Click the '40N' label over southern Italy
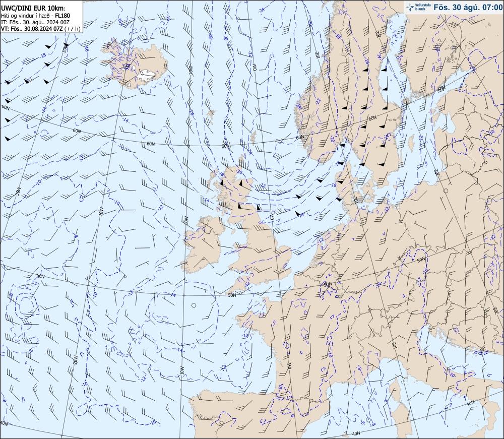 click(x=470, y=403)
